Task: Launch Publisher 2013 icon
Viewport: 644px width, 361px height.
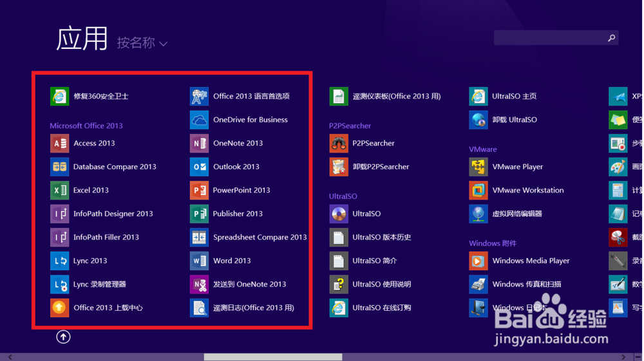Action: point(199,214)
